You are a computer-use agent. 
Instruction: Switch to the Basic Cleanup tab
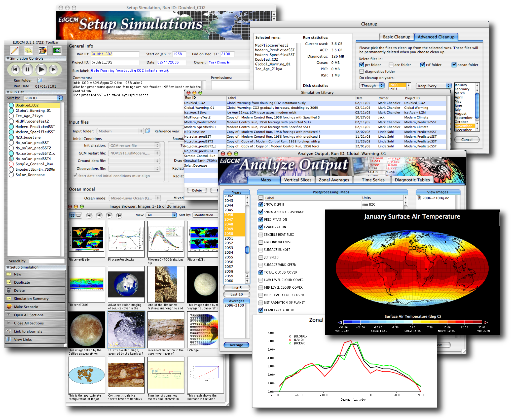click(396, 37)
